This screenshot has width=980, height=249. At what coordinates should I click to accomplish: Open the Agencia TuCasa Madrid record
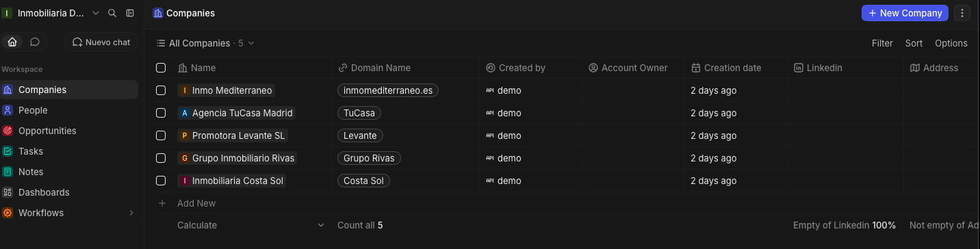point(236,113)
